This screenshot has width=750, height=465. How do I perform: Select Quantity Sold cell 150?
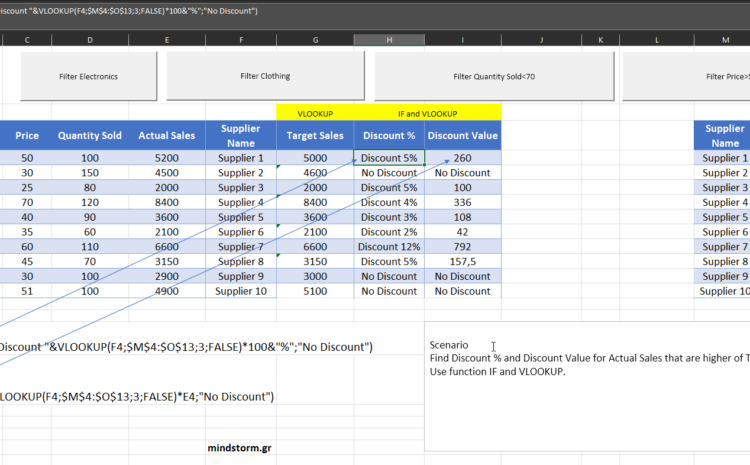click(x=90, y=173)
